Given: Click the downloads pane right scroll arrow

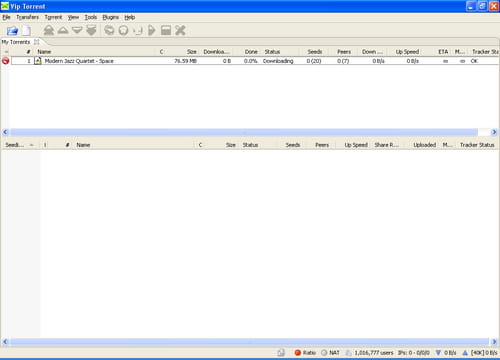Looking at the screenshot, I should pos(494,132).
